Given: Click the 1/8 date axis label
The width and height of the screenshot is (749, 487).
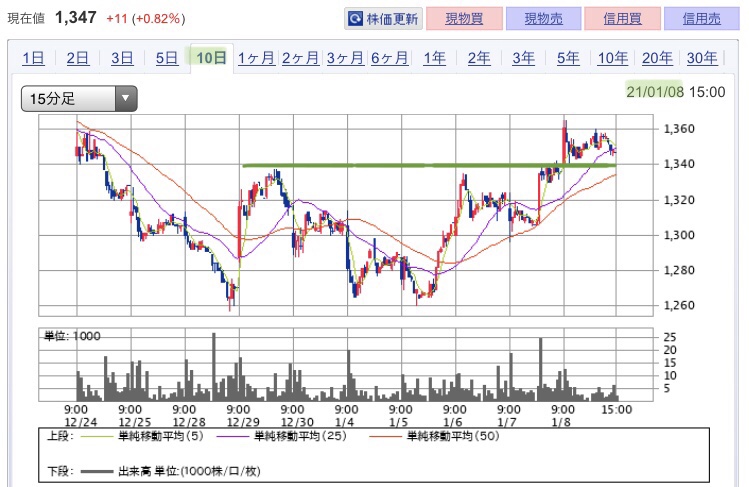Looking at the screenshot, I should click(561, 422).
